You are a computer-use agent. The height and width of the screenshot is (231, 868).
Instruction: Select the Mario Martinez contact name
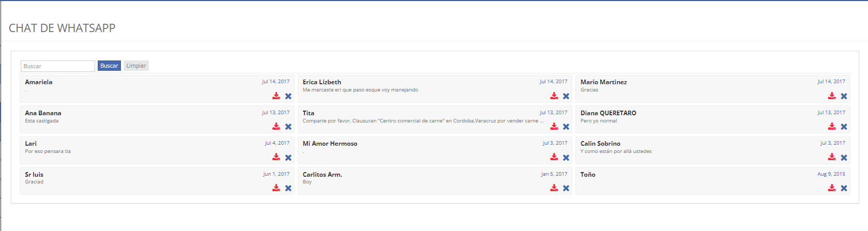point(603,82)
